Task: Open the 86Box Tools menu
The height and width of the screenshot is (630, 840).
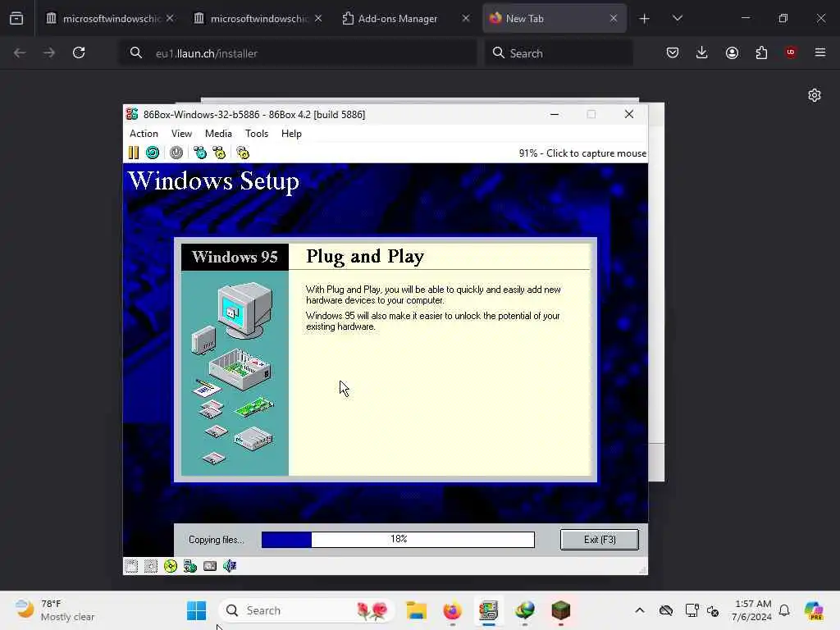Action: [x=257, y=134]
